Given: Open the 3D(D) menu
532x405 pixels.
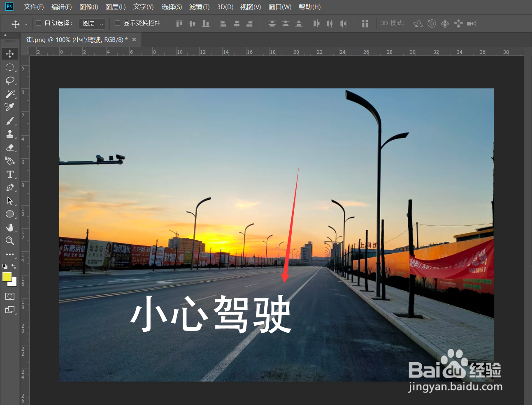Looking at the screenshot, I should 225,7.
